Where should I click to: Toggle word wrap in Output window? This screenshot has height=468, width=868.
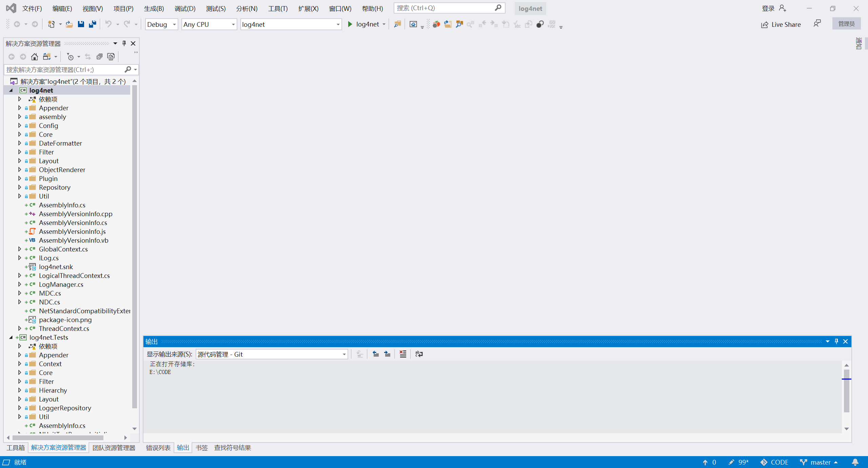[x=419, y=354]
